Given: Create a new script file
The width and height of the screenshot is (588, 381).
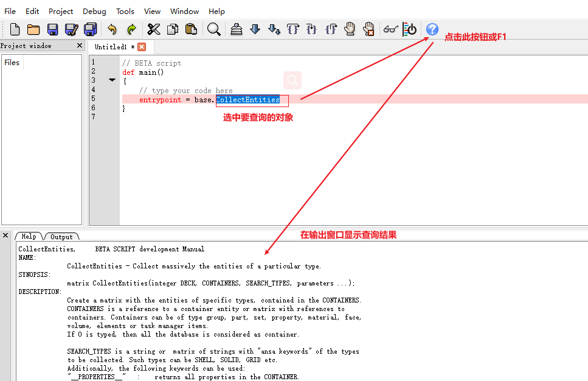Looking at the screenshot, I should click(x=15, y=29).
